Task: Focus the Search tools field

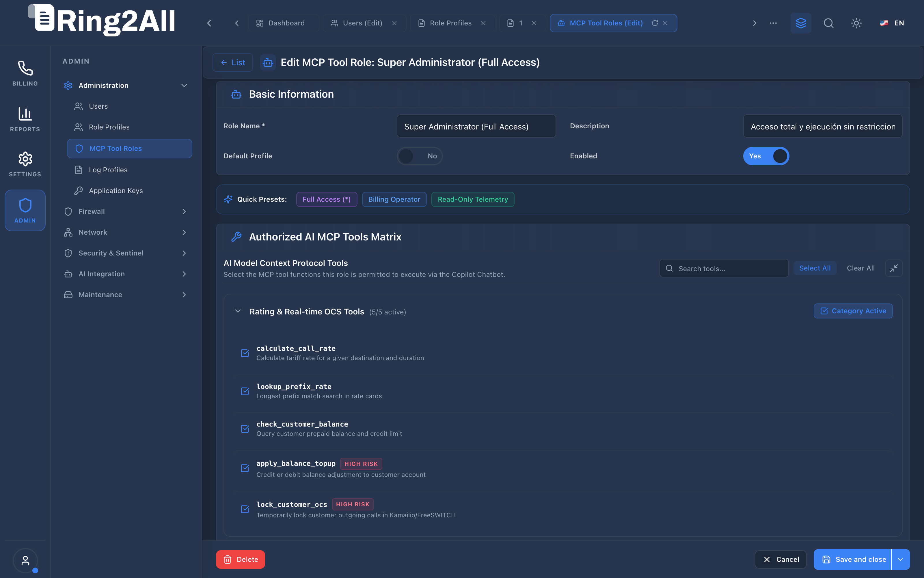Action: pyautogui.click(x=724, y=268)
